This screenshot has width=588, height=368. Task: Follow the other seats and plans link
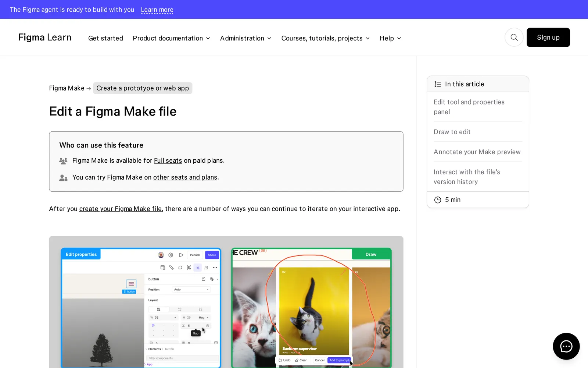pyautogui.click(x=185, y=177)
